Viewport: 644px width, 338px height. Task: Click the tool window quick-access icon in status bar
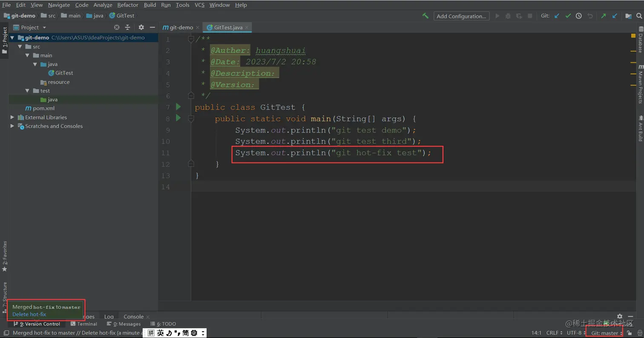click(6, 333)
